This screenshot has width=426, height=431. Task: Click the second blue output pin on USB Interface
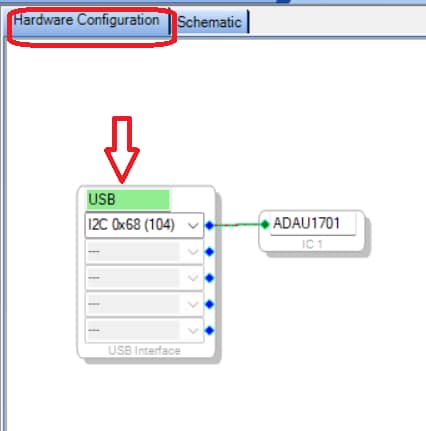coord(209,252)
